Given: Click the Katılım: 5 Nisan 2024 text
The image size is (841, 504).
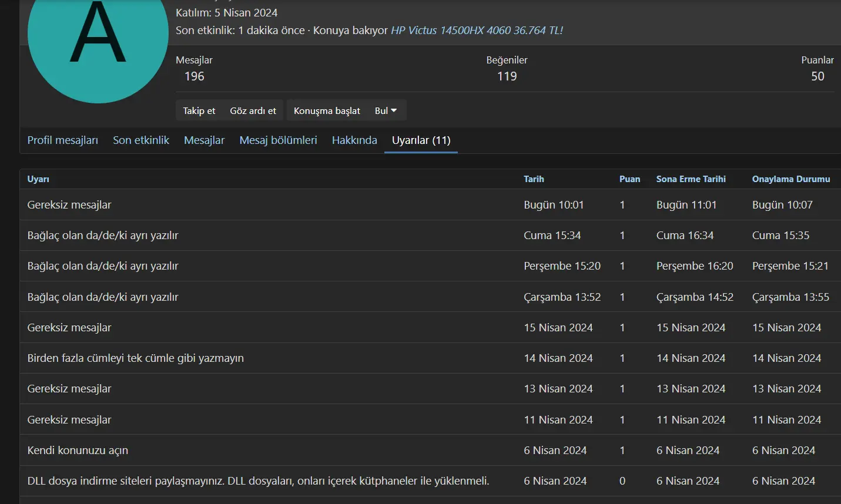Looking at the screenshot, I should click(x=226, y=13).
